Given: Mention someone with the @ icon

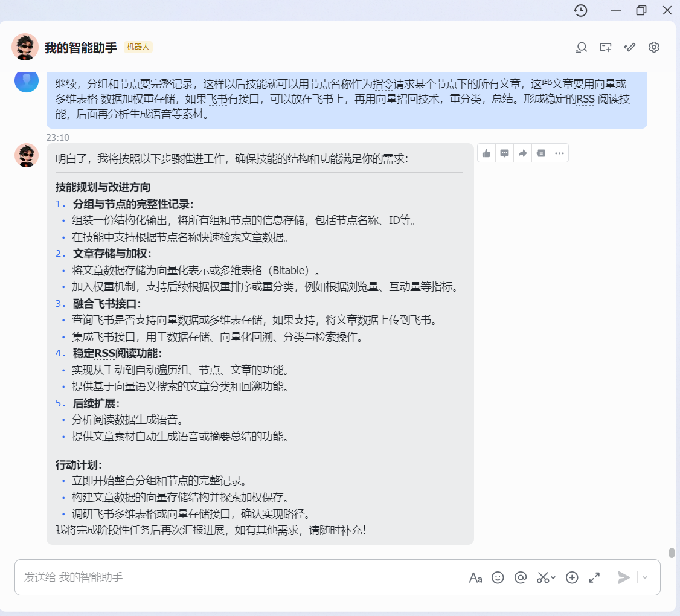Looking at the screenshot, I should pos(520,577).
